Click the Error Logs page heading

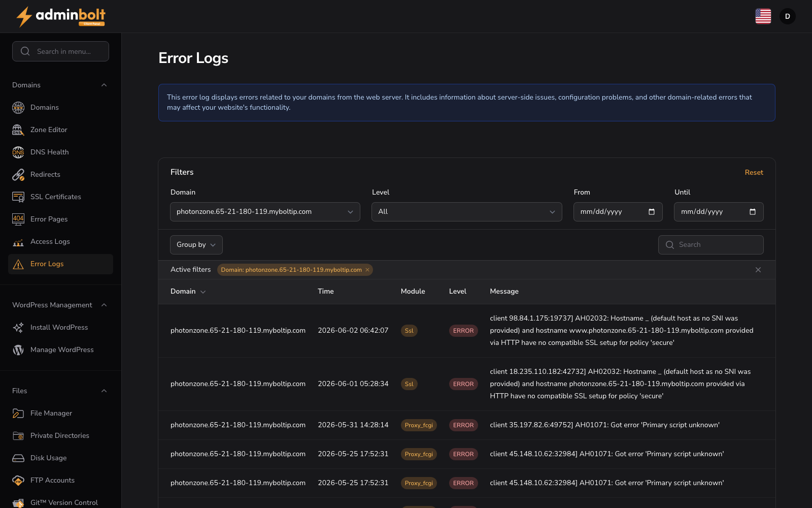[193, 58]
